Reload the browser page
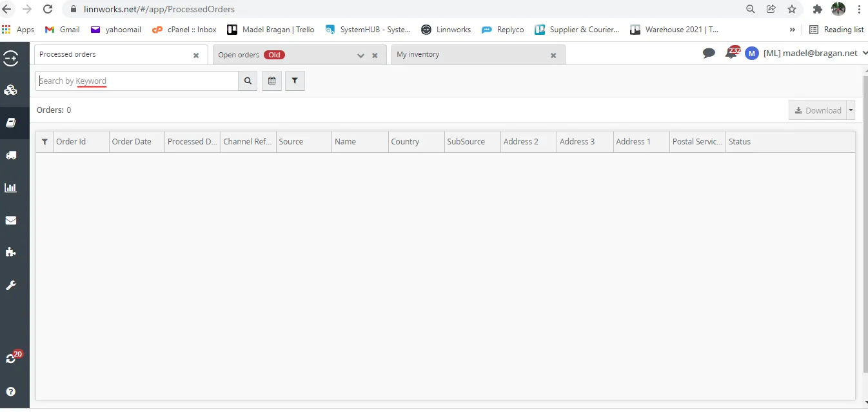Viewport: 868px width, 412px height. click(x=48, y=9)
